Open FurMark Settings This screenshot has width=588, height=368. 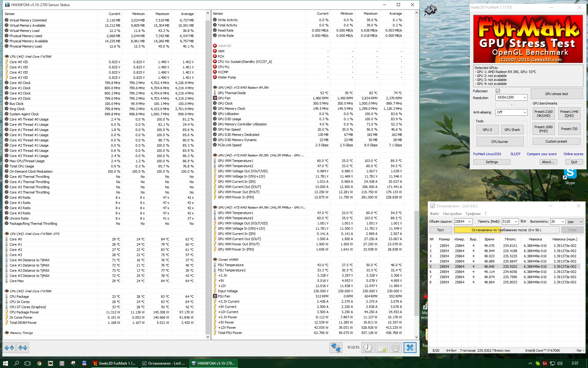pyautogui.click(x=492, y=162)
